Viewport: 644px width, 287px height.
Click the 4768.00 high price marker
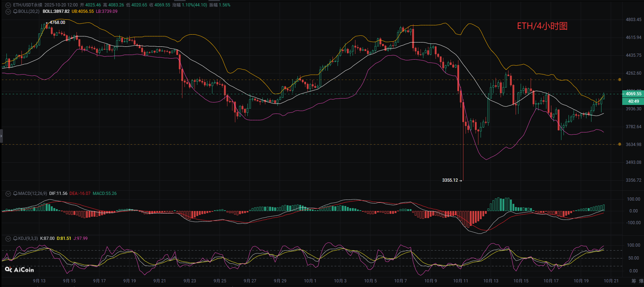click(57, 22)
